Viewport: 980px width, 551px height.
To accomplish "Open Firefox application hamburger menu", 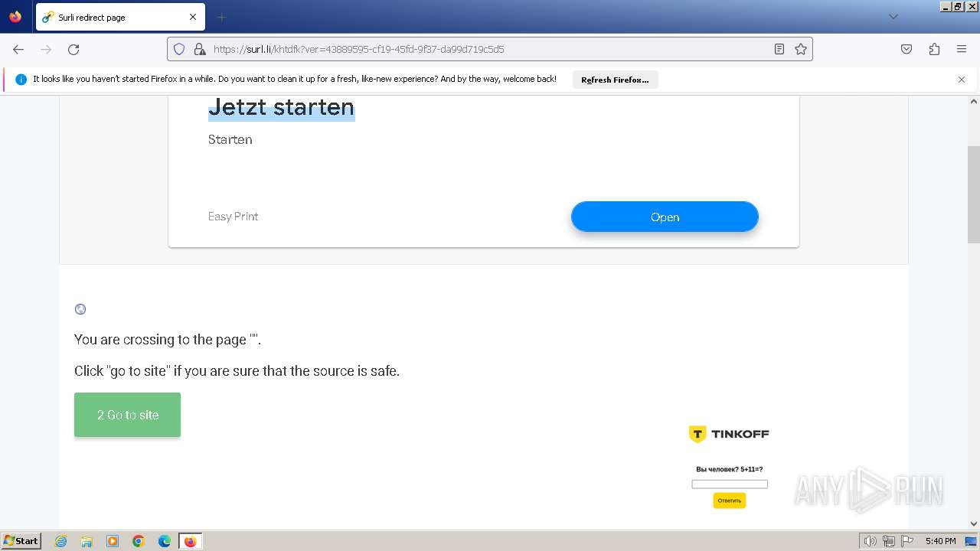I will pyautogui.click(x=962, y=49).
